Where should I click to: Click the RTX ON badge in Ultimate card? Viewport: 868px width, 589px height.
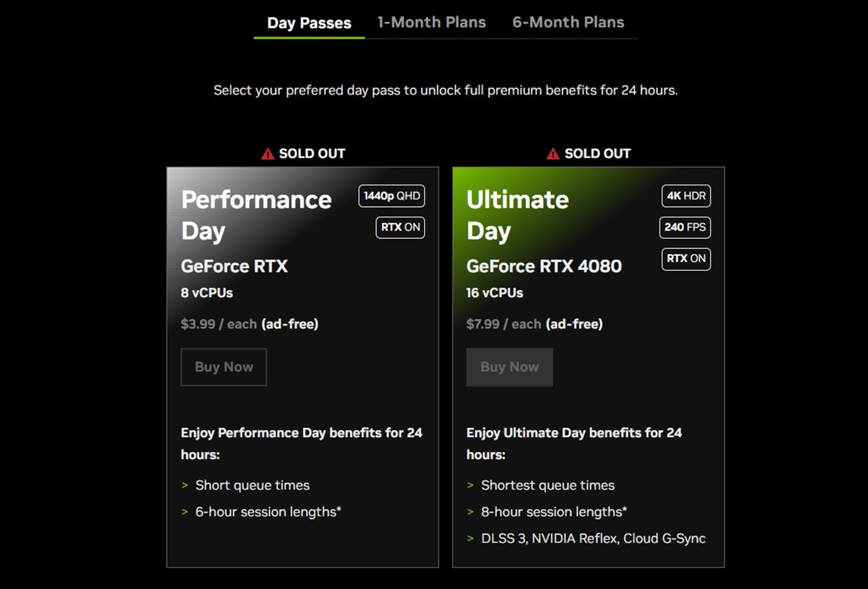pyautogui.click(x=686, y=259)
